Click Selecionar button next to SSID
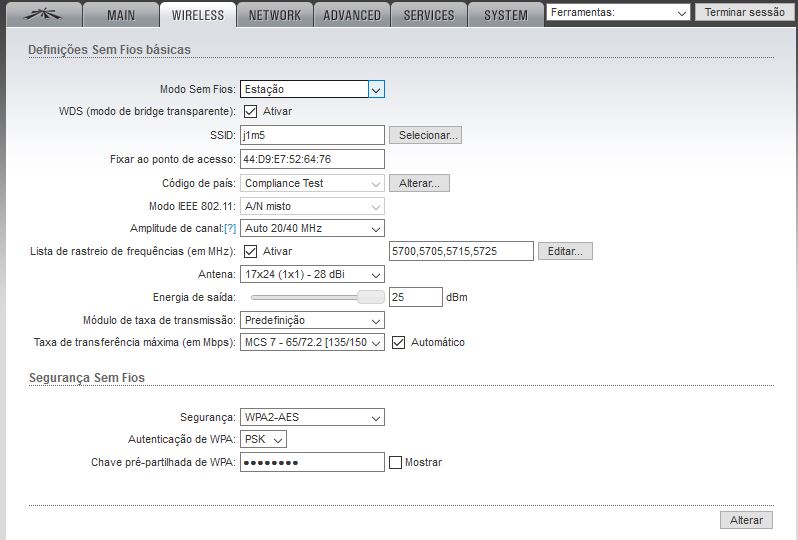Screen dimensions: 798x540 [425, 135]
